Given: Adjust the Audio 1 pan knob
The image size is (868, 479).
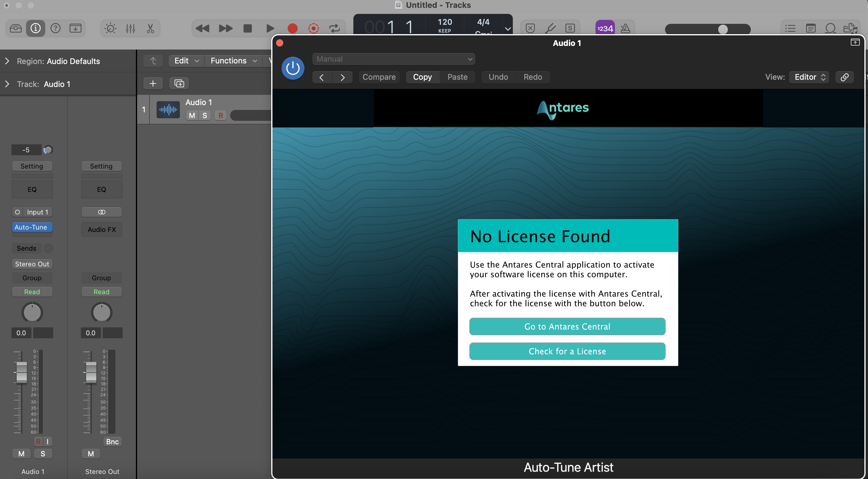Looking at the screenshot, I should click(x=32, y=313).
